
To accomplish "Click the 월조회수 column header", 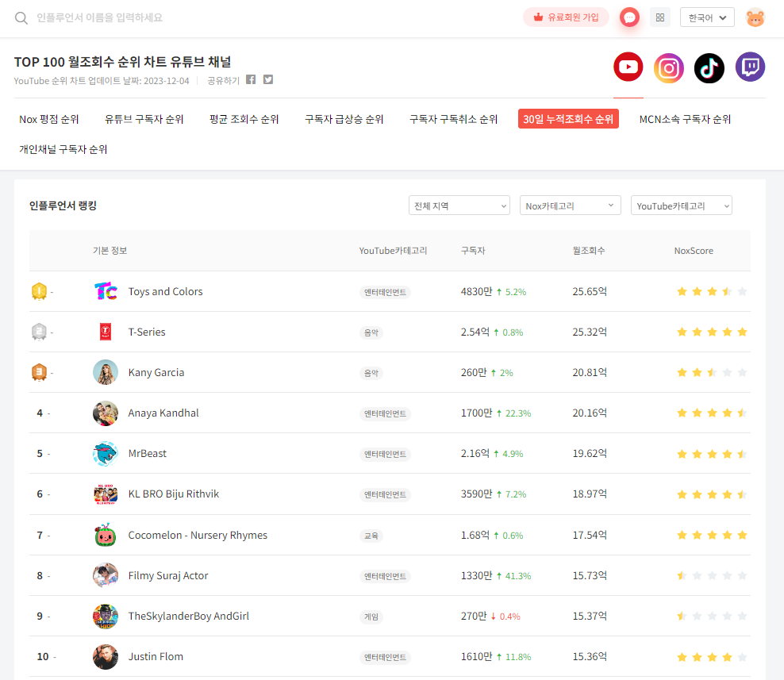I will (589, 251).
